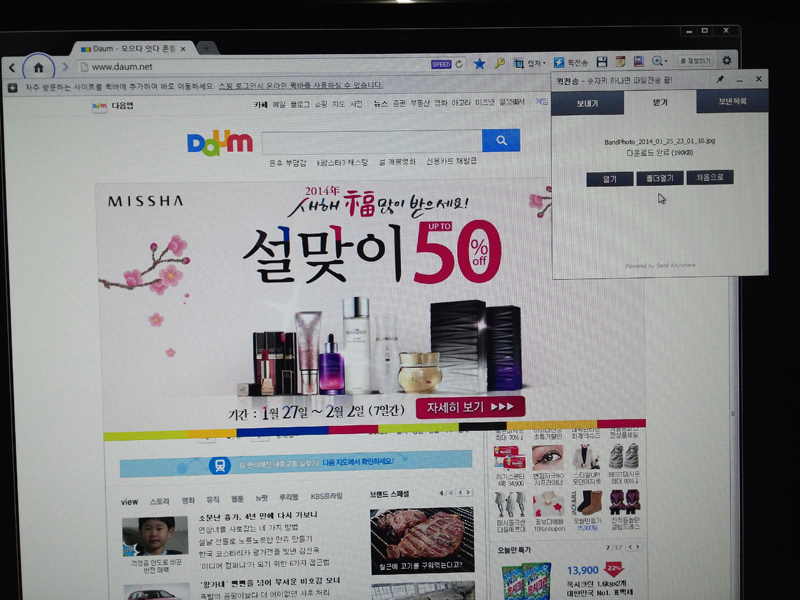This screenshot has height=600, width=800.
Task: Open 쇼핑 in Daum top menu
Action: coord(320,104)
